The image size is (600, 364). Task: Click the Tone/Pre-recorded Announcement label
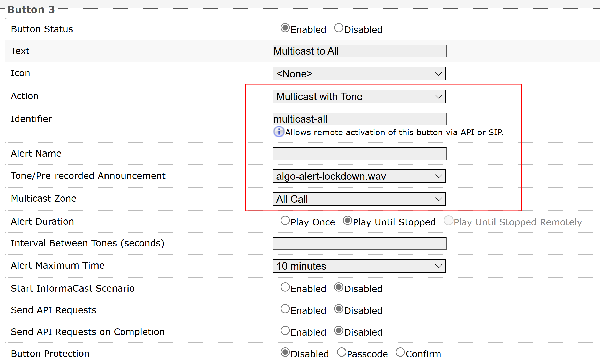88,176
